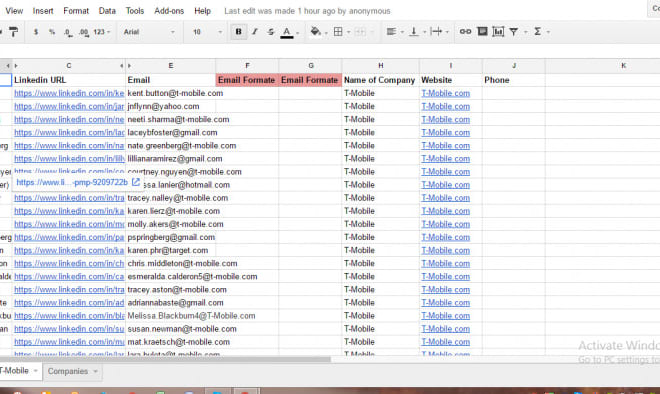Select 'Name of Company' header cell

point(381,80)
